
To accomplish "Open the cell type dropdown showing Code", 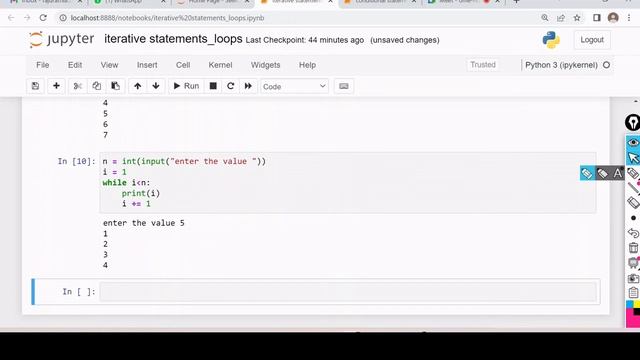I will point(294,87).
